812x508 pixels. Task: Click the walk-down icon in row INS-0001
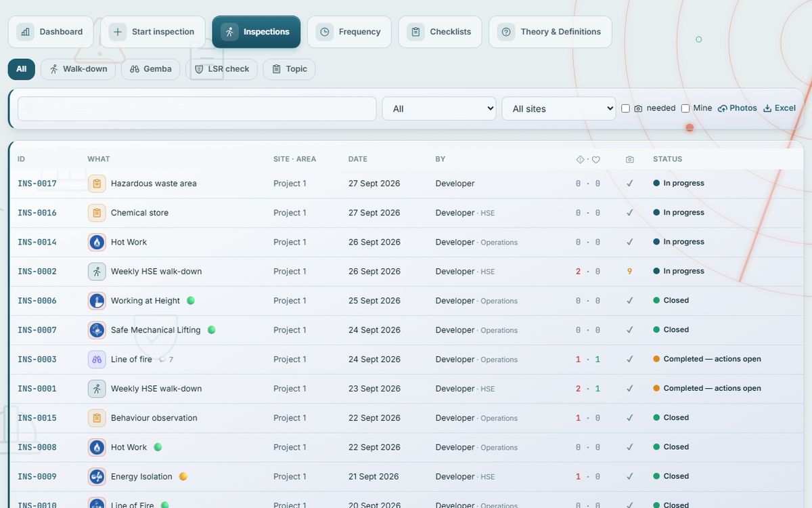coord(97,389)
